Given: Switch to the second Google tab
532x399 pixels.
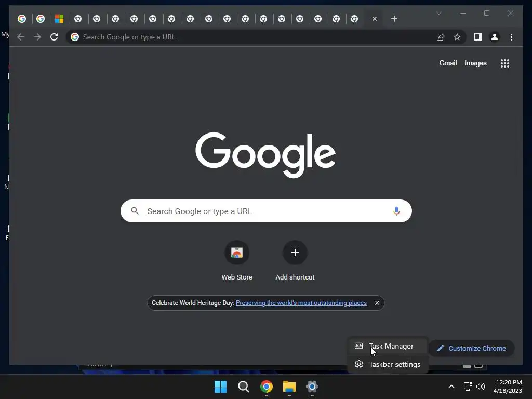Looking at the screenshot, I should [x=41, y=19].
